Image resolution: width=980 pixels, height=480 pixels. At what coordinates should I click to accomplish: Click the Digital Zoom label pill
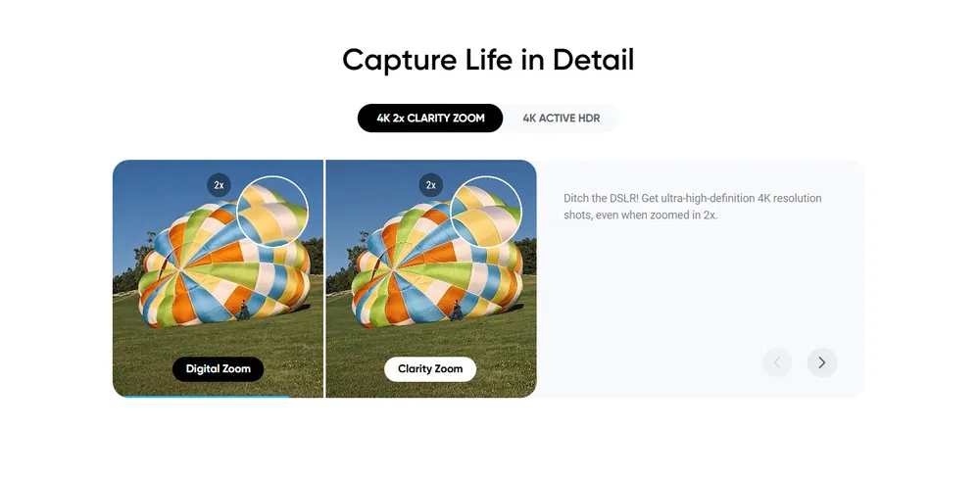tap(219, 368)
